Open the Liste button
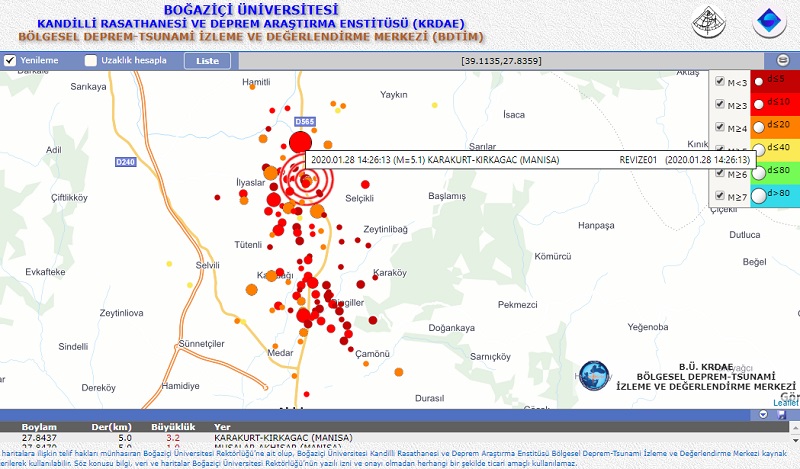This screenshot has width=800, height=469. (206, 61)
